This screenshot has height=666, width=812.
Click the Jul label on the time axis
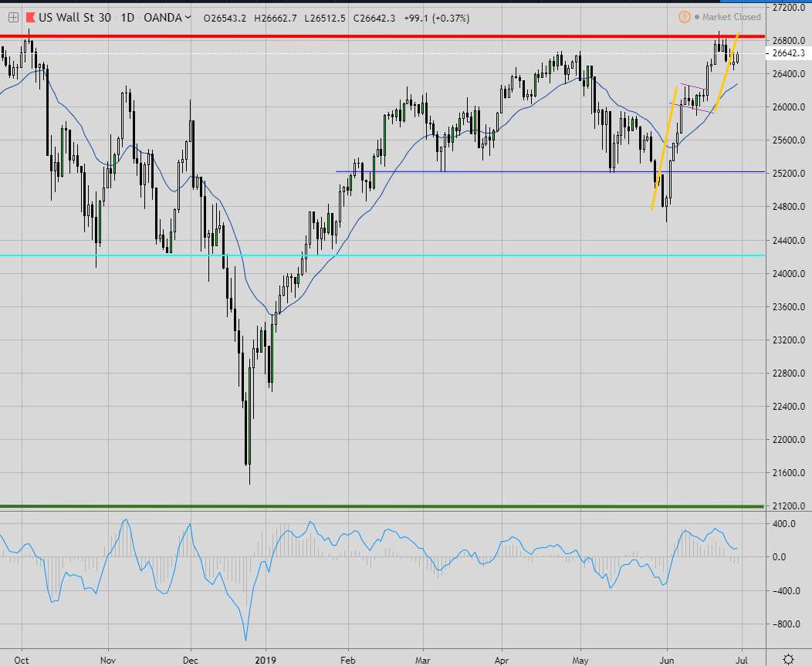742,661
